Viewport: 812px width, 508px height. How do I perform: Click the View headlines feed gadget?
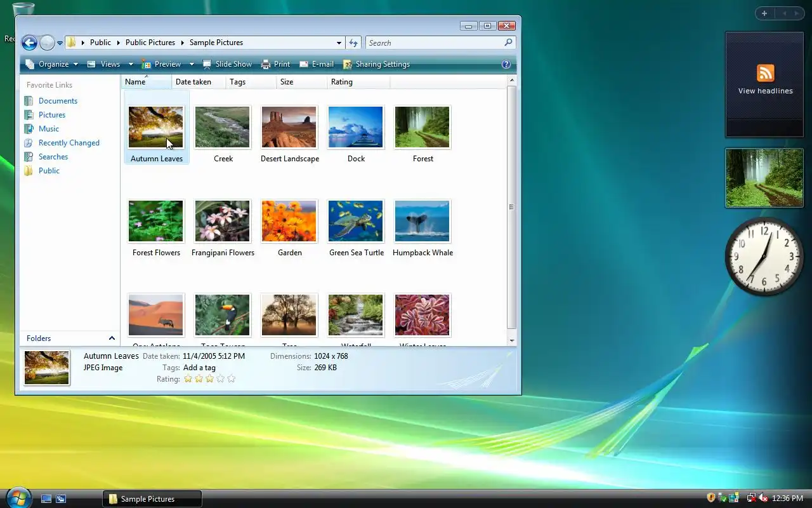click(x=766, y=84)
